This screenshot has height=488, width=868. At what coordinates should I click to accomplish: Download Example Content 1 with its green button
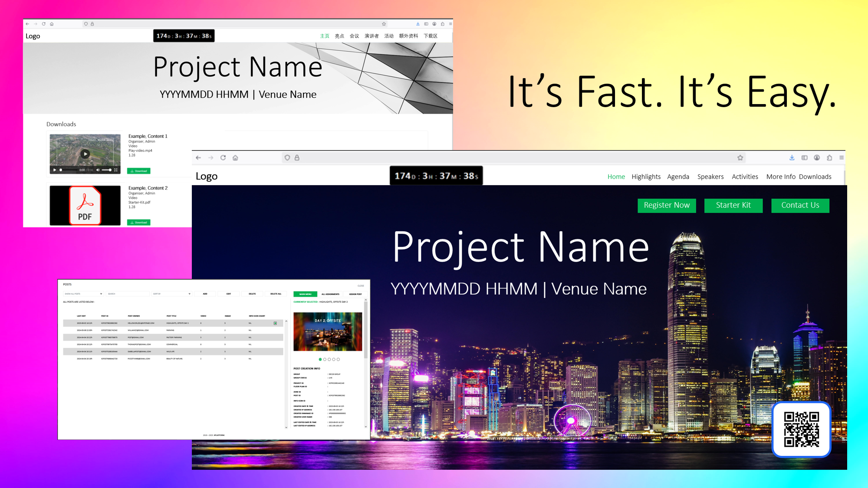138,171
